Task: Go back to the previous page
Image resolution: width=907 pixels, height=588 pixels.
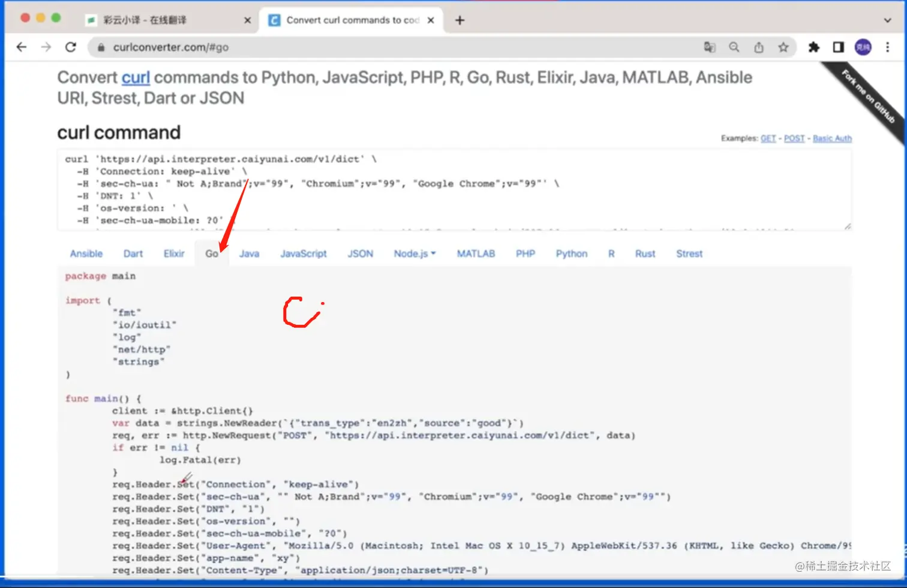Action: [x=22, y=47]
